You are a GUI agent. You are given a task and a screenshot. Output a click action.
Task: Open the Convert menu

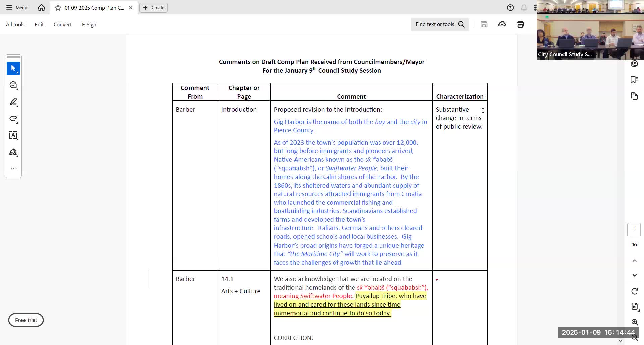62,25
